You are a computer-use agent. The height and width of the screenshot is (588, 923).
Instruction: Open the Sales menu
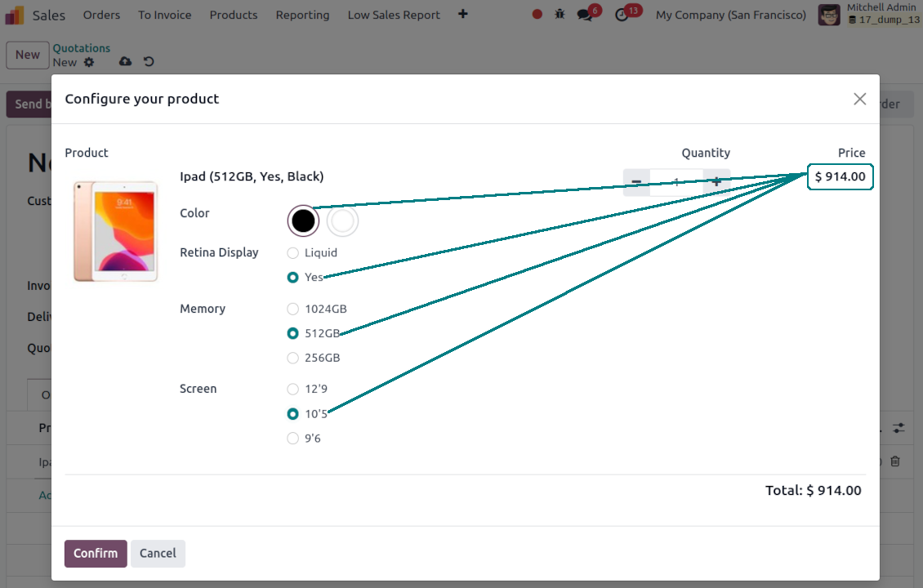(x=49, y=16)
